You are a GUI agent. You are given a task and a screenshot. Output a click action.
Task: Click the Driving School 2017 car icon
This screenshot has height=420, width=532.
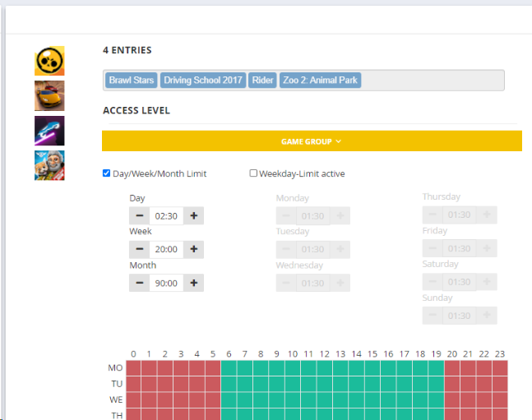[x=49, y=96]
